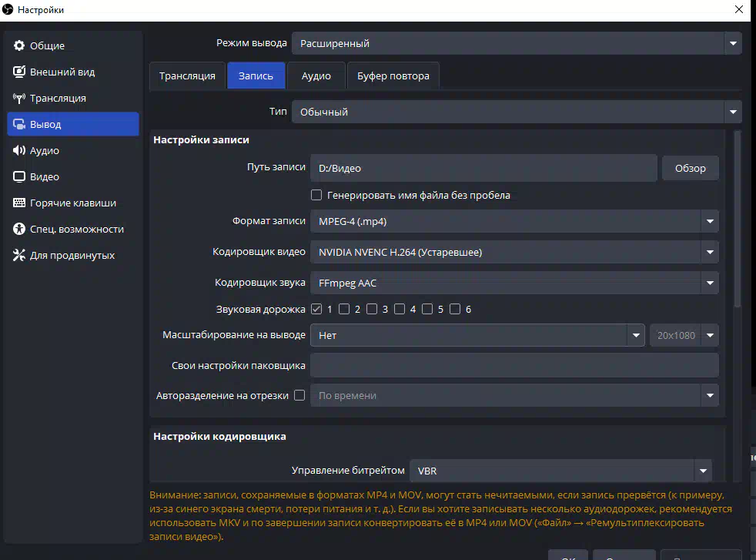756x560 pixels.
Task: Click the recording settings vertical scrollbar
Action: pyautogui.click(x=738, y=220)
